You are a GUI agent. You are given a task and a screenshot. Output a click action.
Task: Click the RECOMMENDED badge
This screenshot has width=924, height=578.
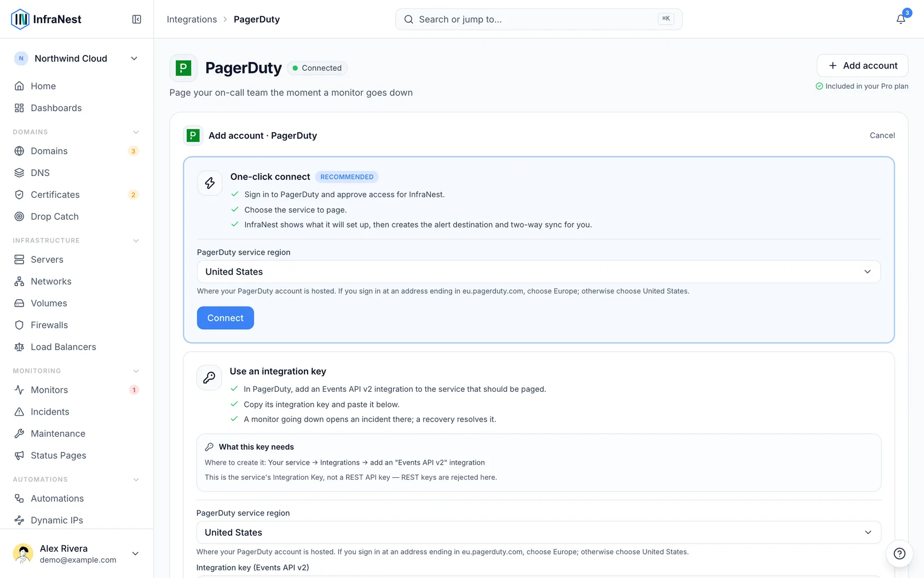[347, 177]
